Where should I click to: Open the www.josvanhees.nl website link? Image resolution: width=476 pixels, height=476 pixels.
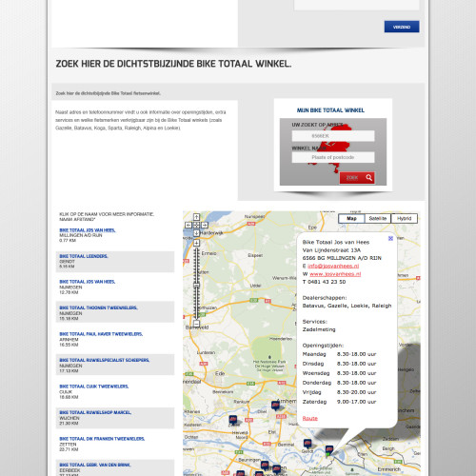(x=335, y=274)
